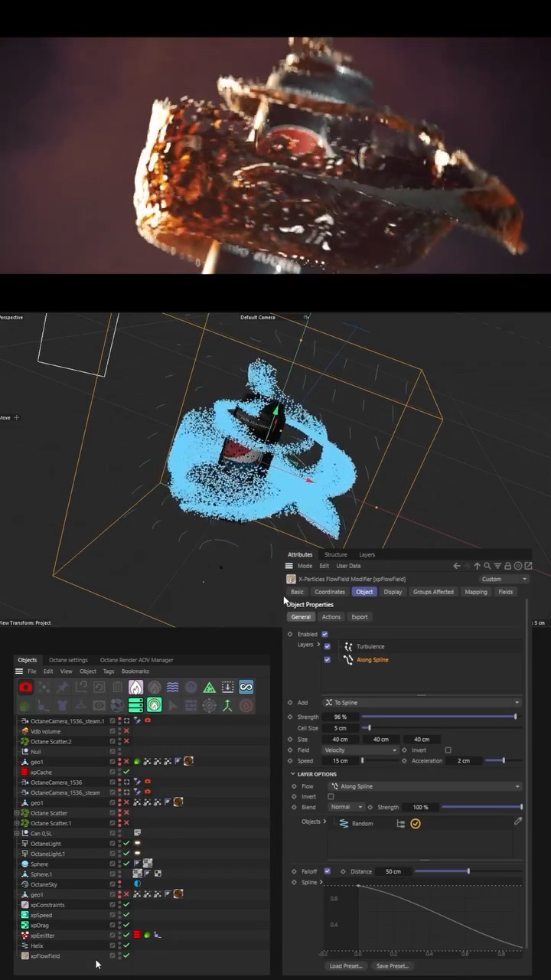
Task: Click the lock icon in Attributes panel
Action: click(507, 566)
